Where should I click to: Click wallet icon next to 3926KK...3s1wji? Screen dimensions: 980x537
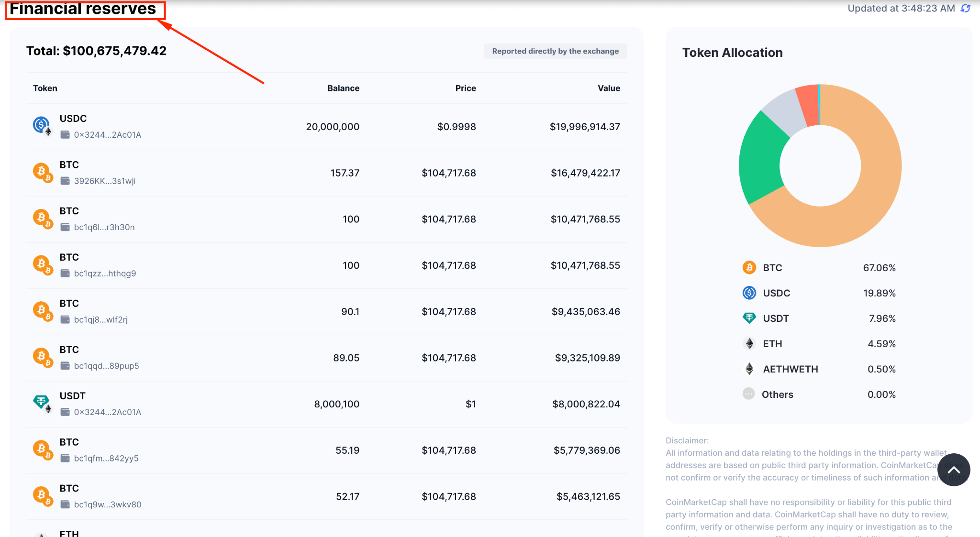(65, 181)
